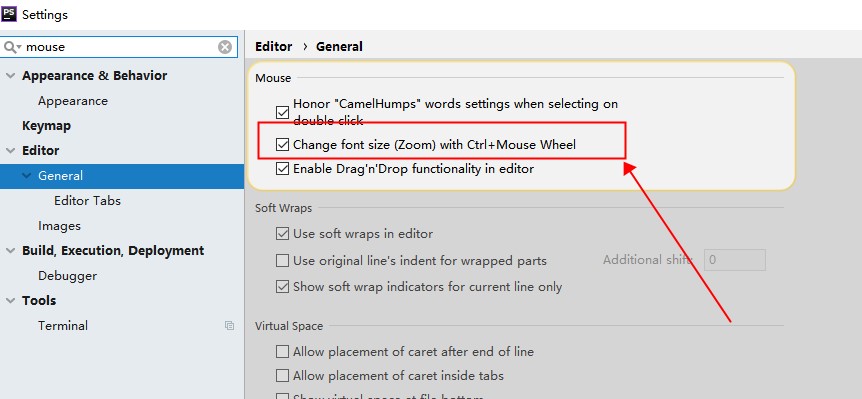Screen dimensions: 862x399
Task: Click the copy icon next to Terminal
Action: tap(229, 325)
